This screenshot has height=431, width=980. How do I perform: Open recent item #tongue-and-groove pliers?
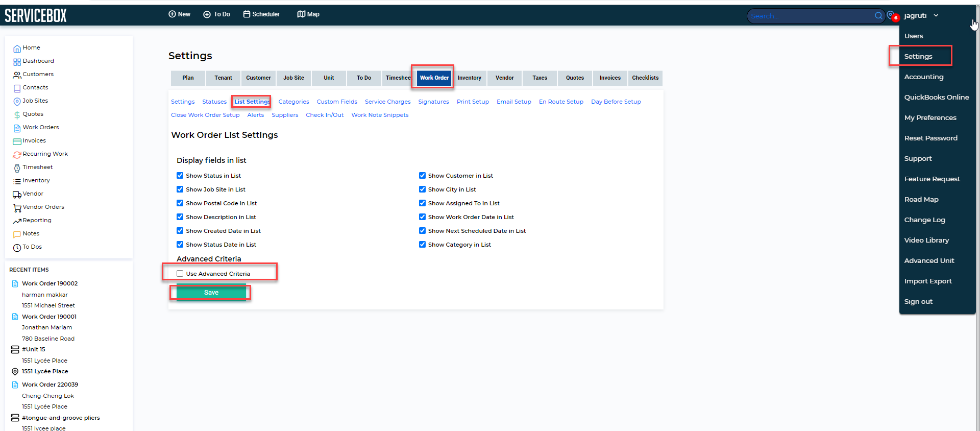pos(61,418)
